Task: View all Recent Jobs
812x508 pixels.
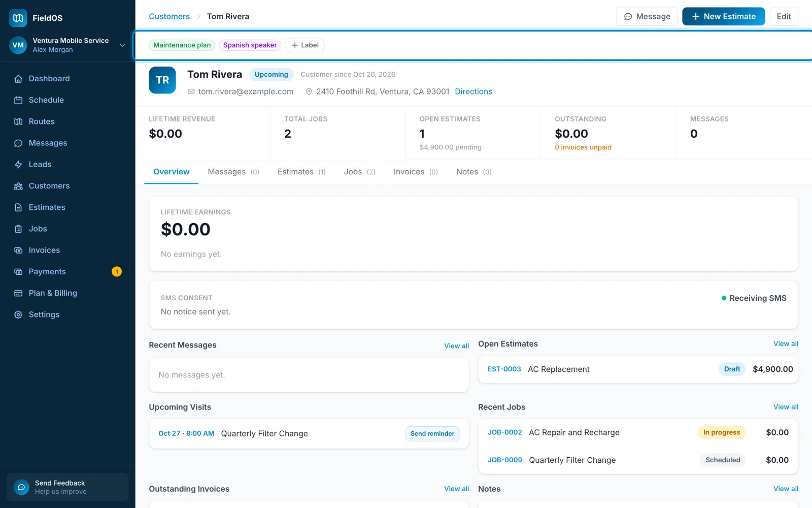Action: click(786, 407)
